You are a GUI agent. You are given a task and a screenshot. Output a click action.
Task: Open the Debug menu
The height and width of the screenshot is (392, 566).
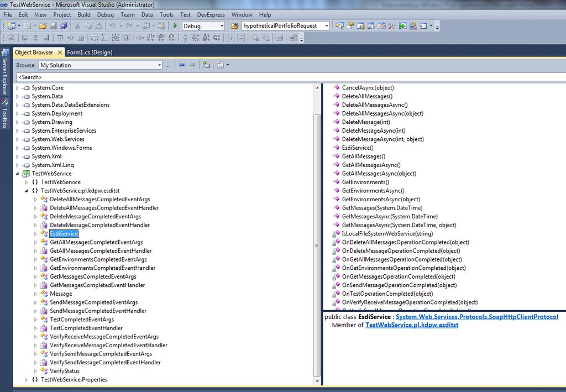[x=105, y=15]
